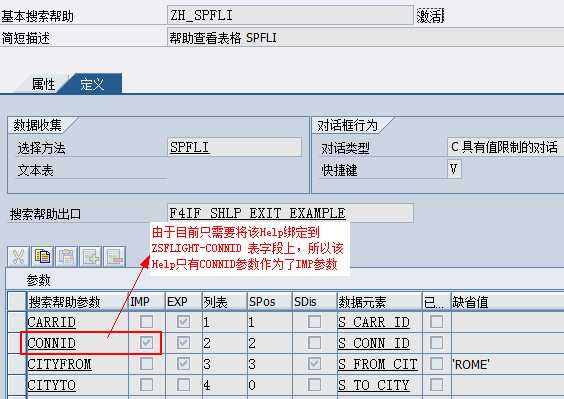Click the default value cell 'ROME'

507,364
